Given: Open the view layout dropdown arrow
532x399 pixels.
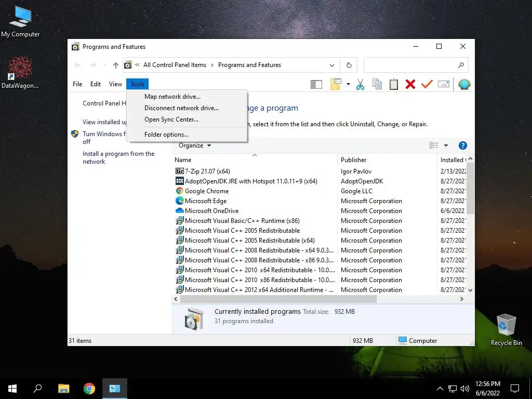Looking at the screenshot, I should pyautogui.click(x=446, y=145).
